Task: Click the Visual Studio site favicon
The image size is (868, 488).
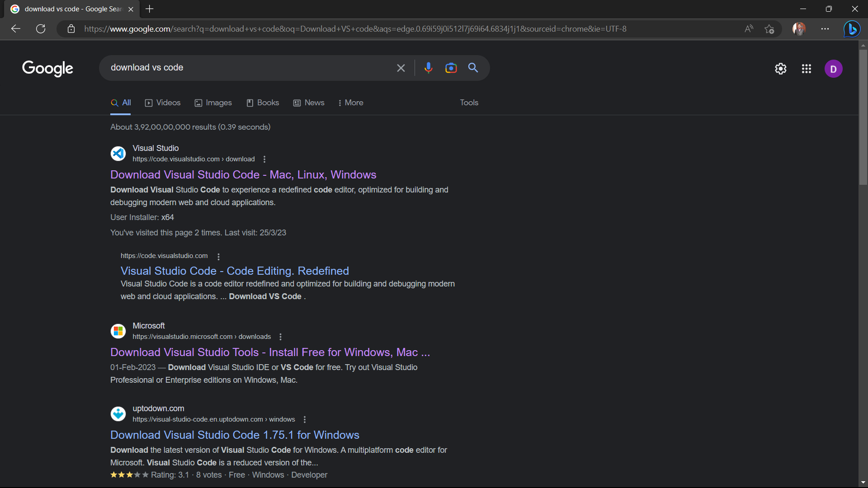Action: (x=118, y=154)
